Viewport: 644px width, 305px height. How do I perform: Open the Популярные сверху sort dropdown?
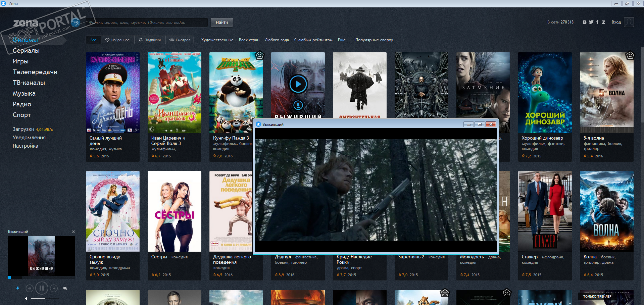click(x=374, y=40)
